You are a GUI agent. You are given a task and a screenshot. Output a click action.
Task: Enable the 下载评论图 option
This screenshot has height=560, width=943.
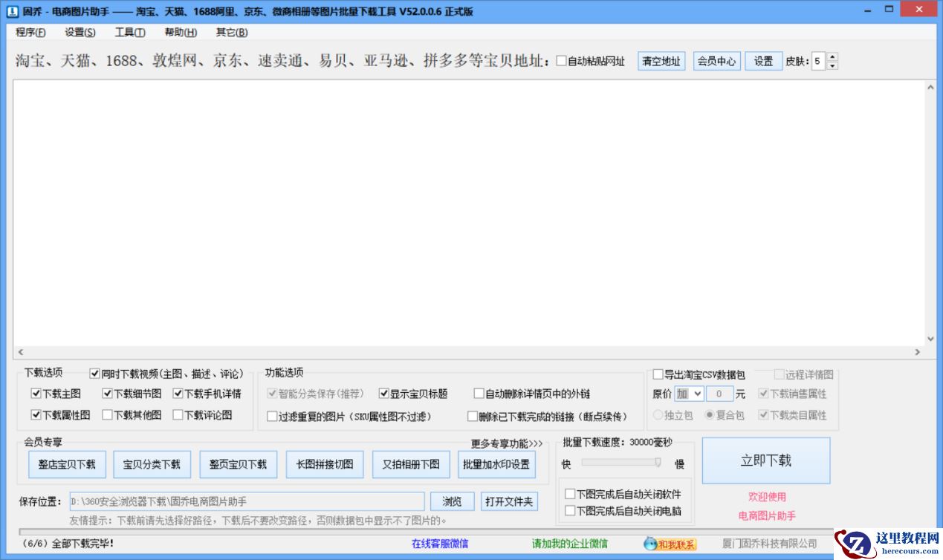click(178, 415)
